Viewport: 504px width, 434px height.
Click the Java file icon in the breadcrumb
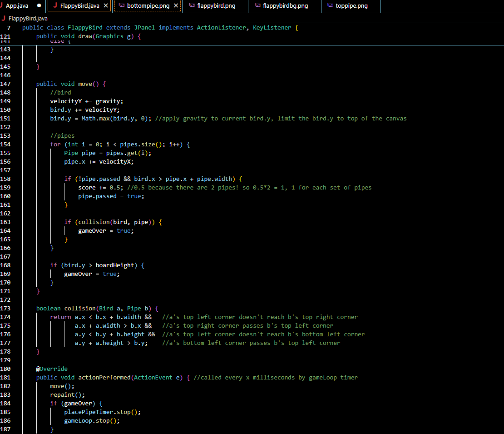coord(4,19)
